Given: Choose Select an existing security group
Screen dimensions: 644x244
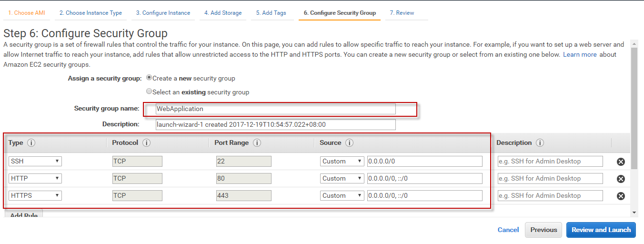Looking at the screenshot, I should (150, 91).
